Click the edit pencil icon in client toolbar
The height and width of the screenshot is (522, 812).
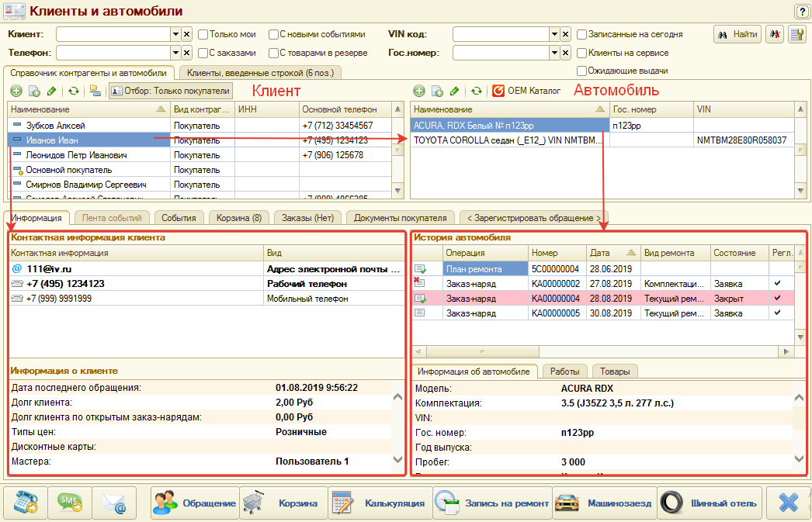(x=51, y=91)
